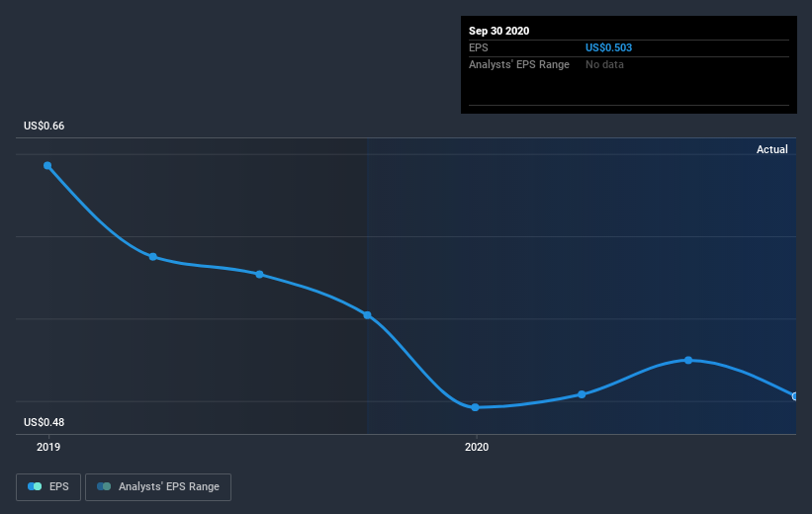
Task: Click the 2019 x-axis label
Action: click(48, 447)
